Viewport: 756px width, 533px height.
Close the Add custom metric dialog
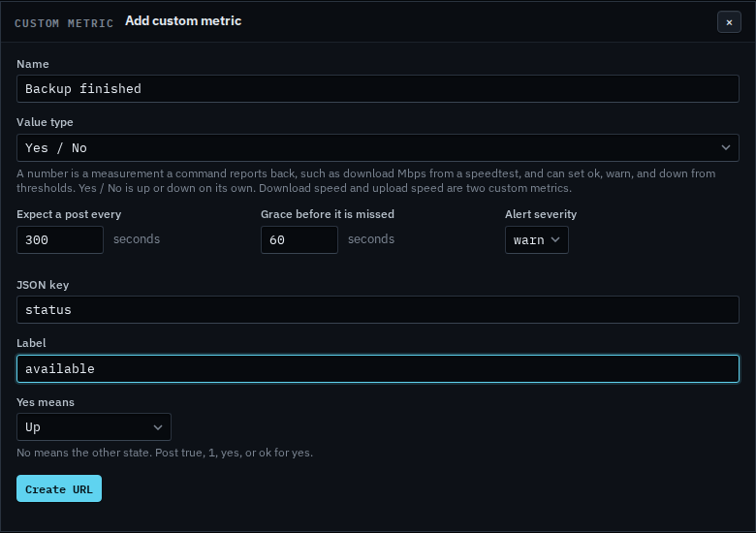[729, 22]
